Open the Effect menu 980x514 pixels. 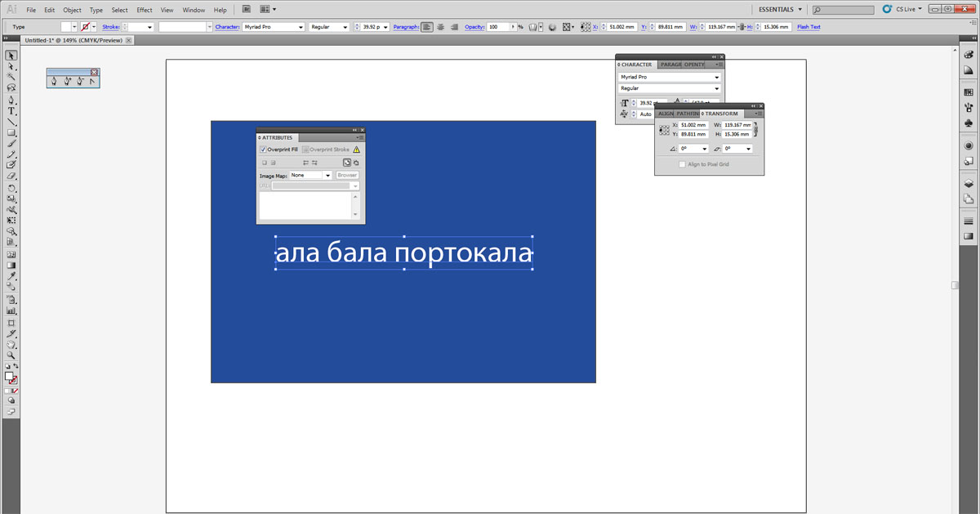coord(144,10)
